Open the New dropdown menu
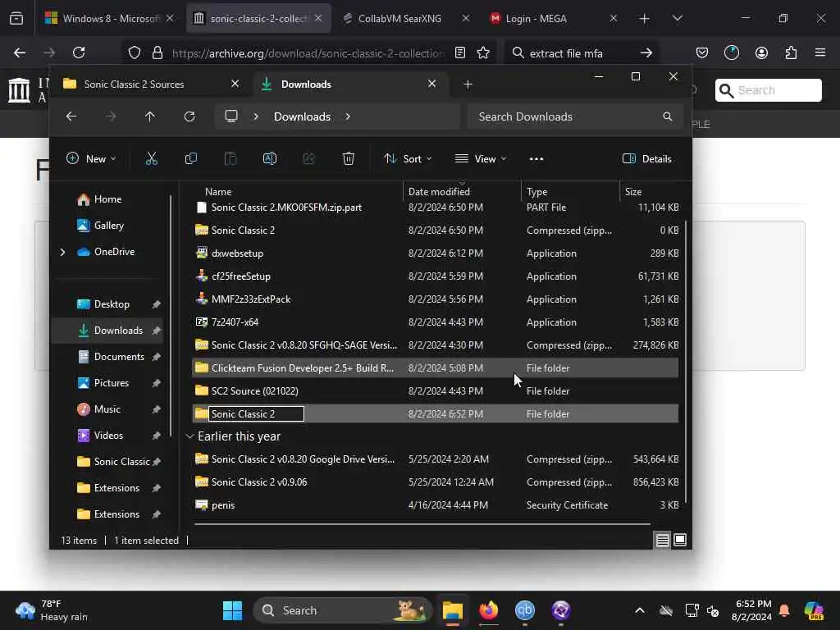This screenshot has height=630, width=840. coord(91,158)
